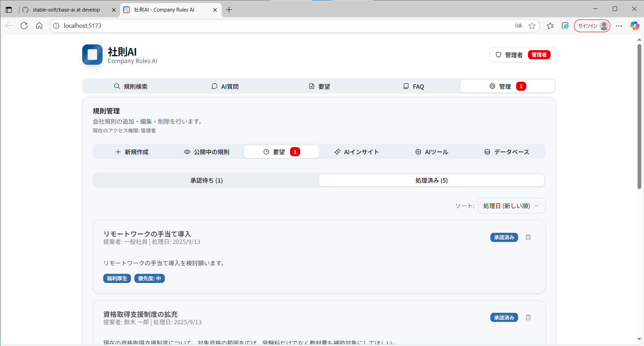Click the browser home icon
The image size is (644, 346).
(39, 26)
